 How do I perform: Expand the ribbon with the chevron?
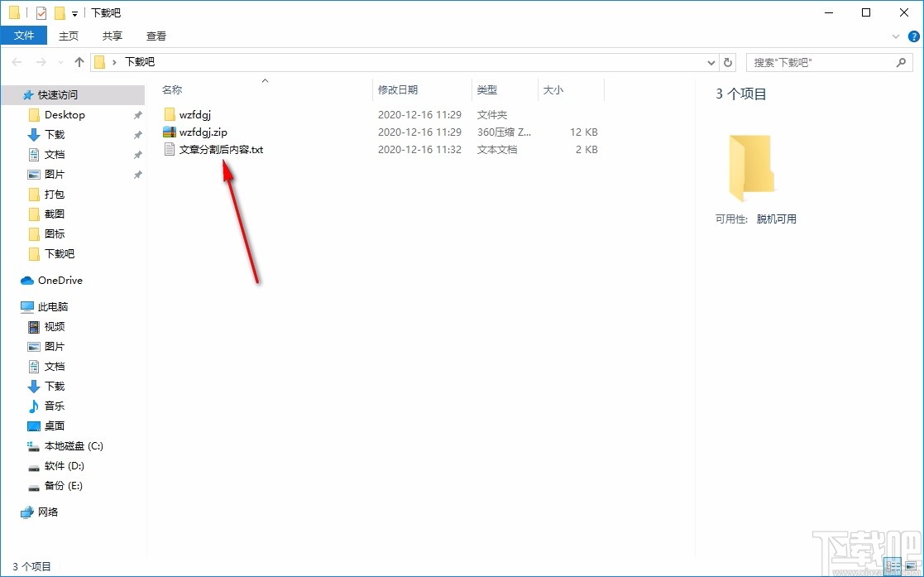coord(895,36)
